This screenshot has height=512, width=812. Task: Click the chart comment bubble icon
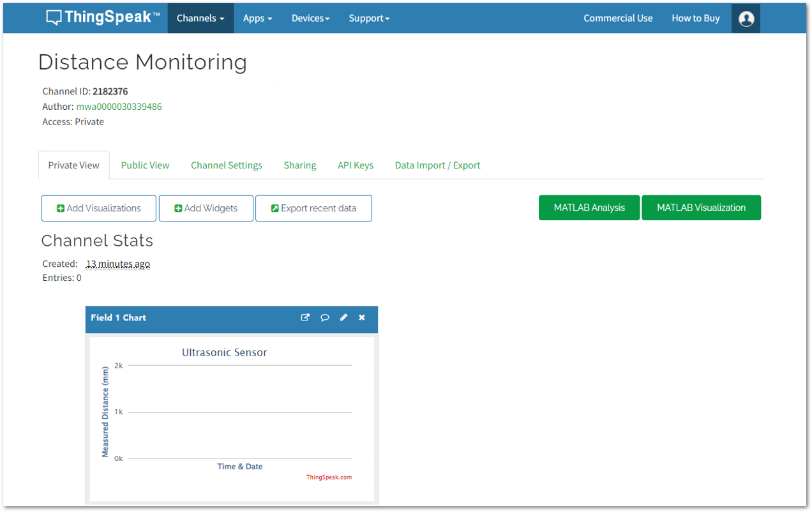coord(324,317)
